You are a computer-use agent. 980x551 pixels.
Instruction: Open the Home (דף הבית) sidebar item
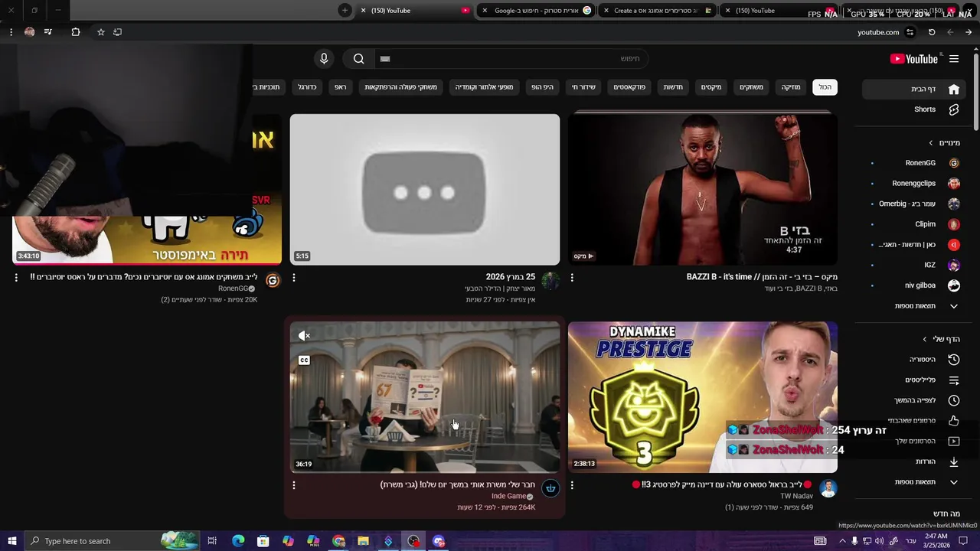915,90
